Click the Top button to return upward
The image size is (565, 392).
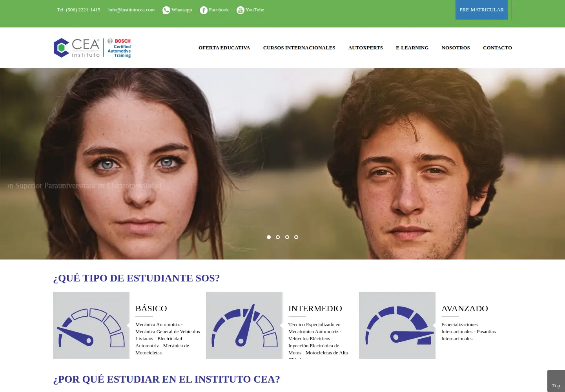point(556,381)
